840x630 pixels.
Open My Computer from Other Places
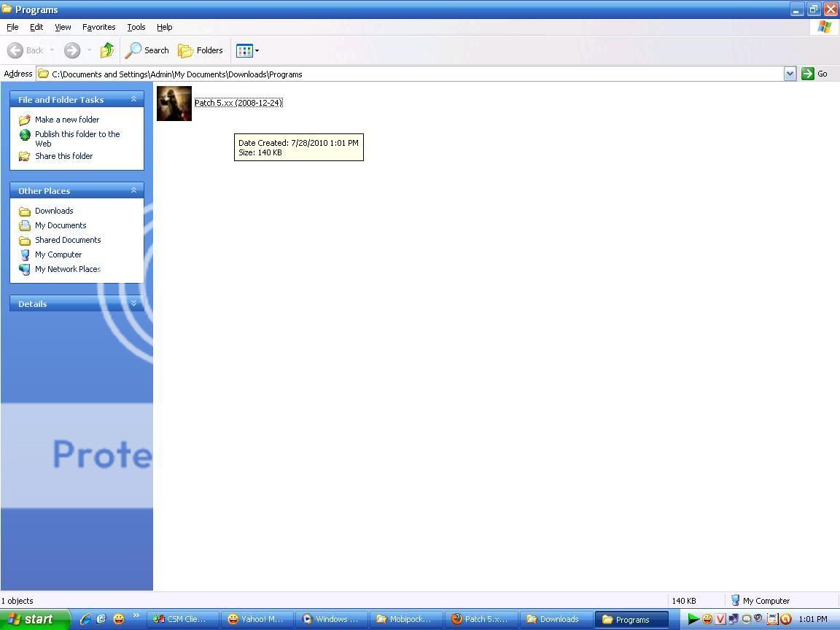pyautogui.click(x=58, y=254)
